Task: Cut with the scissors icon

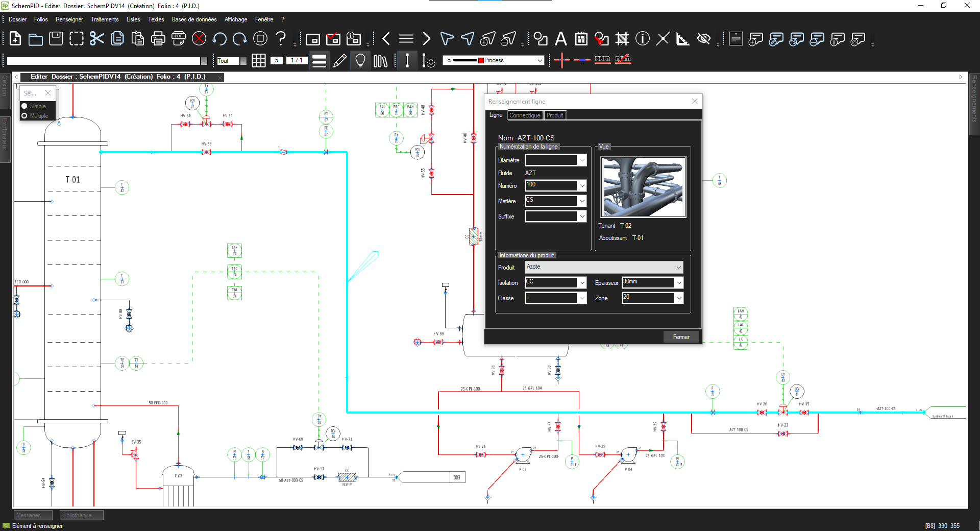Action: pyautogui.click(x=97, y=38)
